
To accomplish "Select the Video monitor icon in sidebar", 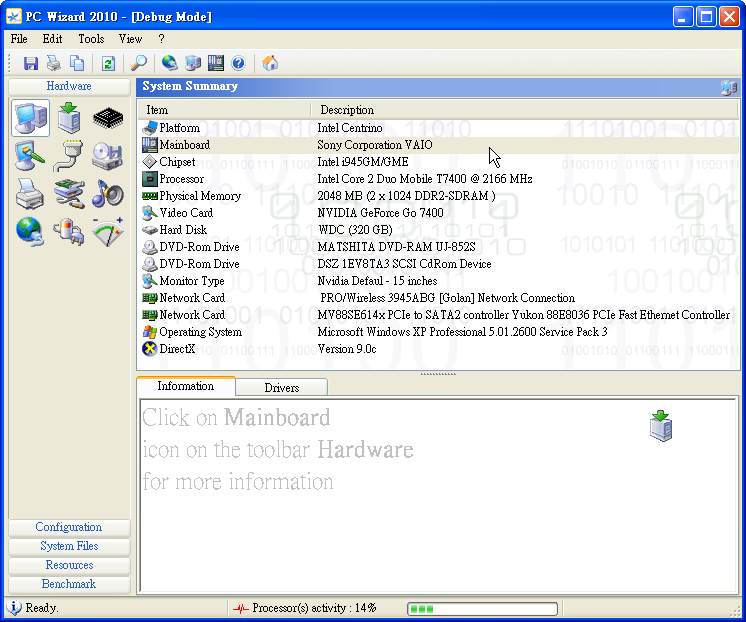I will [29, 156].
